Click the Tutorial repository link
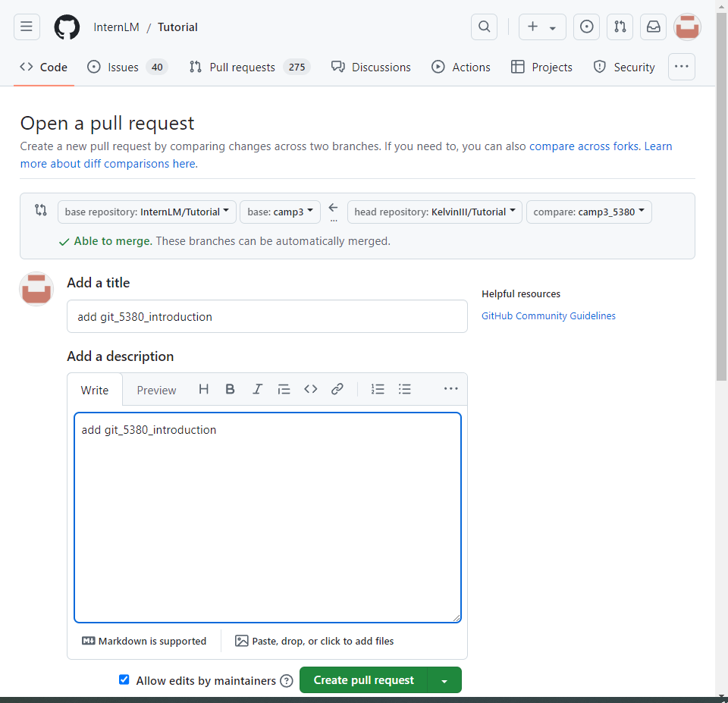Viewport: 728px width, 703px height. coord(177,27)
